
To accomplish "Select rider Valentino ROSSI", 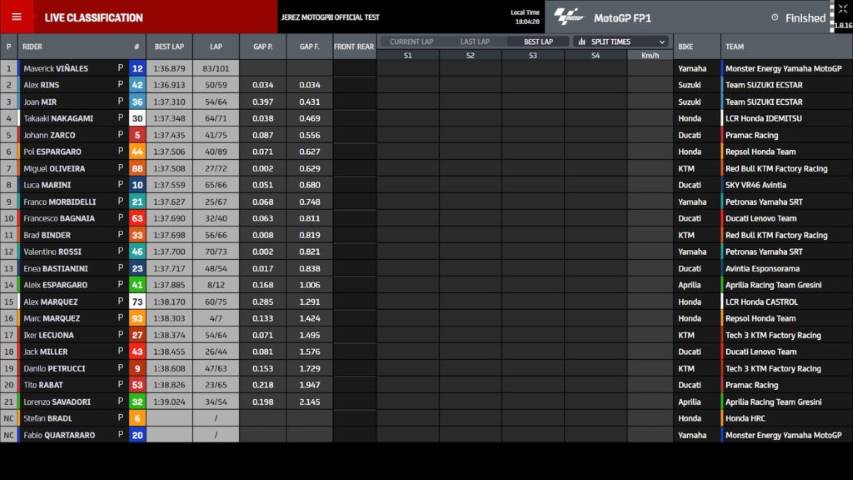I will (x=52, y=251).
